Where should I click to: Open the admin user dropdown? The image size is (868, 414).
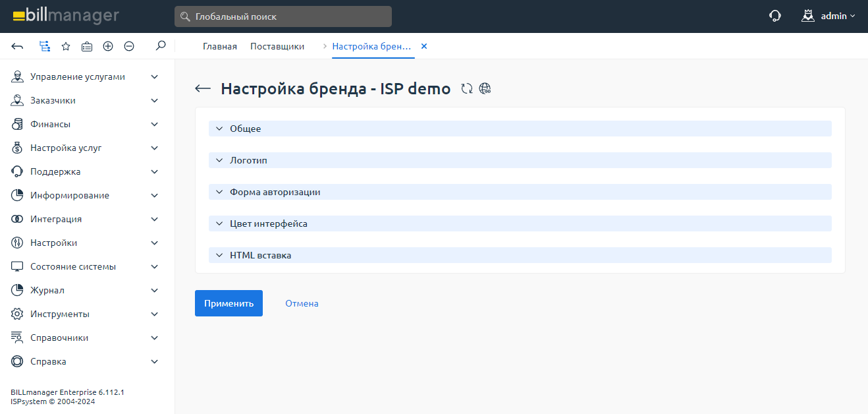coord(828,16)
